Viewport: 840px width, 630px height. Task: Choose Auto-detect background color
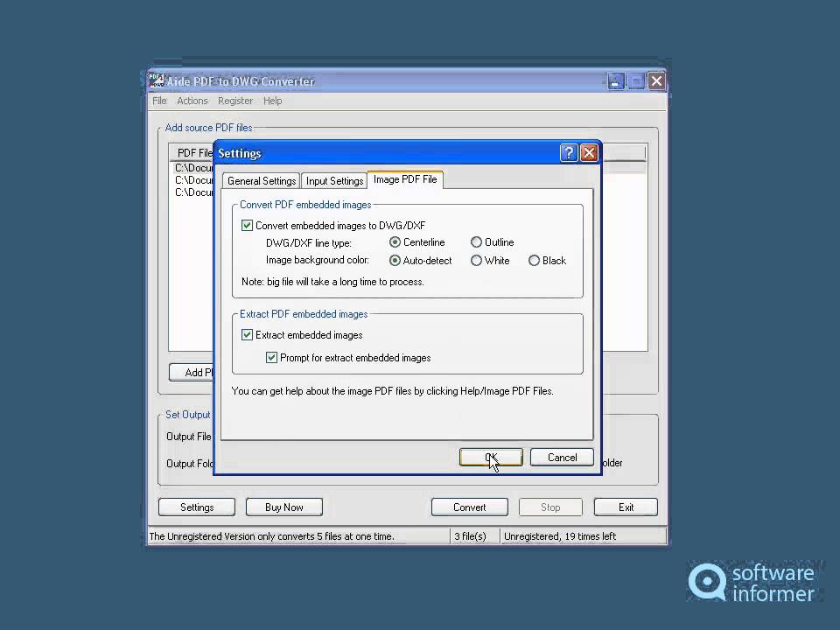[395, 261]
